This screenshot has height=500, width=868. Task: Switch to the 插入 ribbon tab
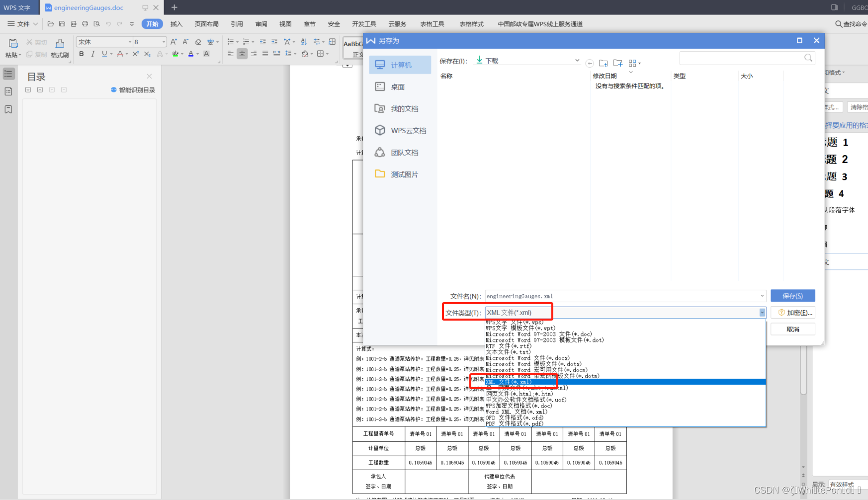coord(176,23)
